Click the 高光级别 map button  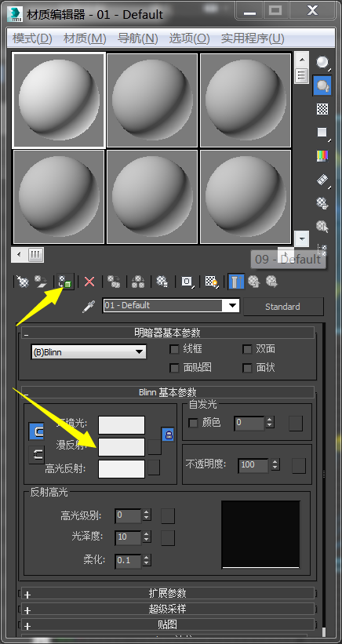tap(168, 516)
